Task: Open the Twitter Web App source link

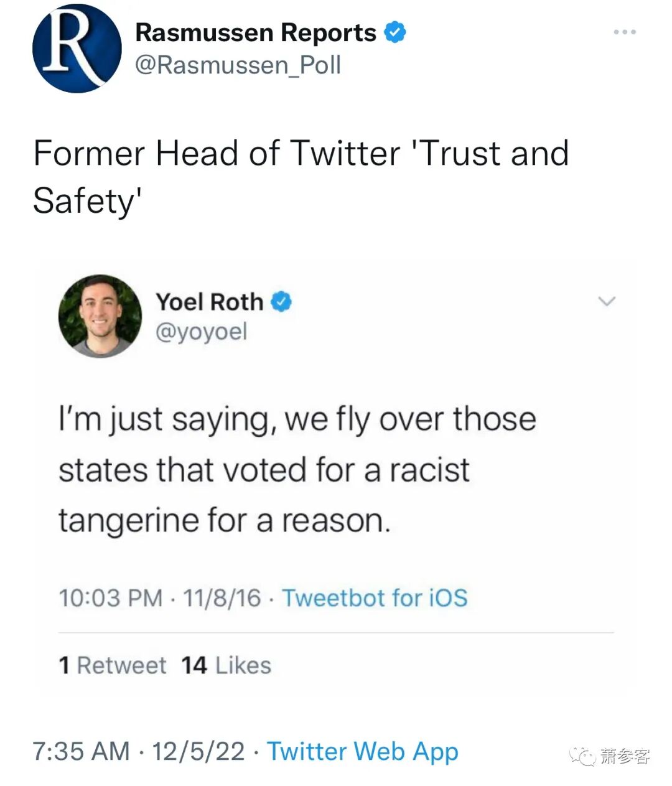Action: coord(363,751)
